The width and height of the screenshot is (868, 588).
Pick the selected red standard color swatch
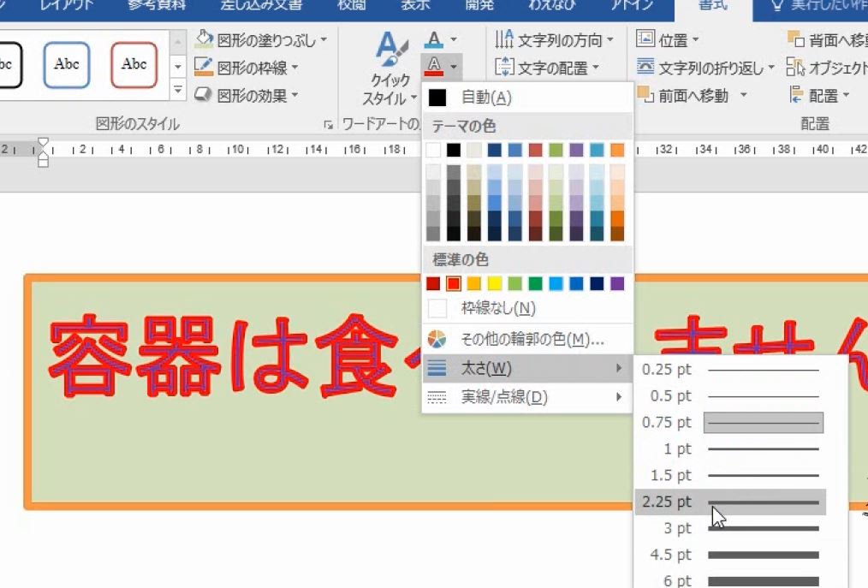[454, 283]
